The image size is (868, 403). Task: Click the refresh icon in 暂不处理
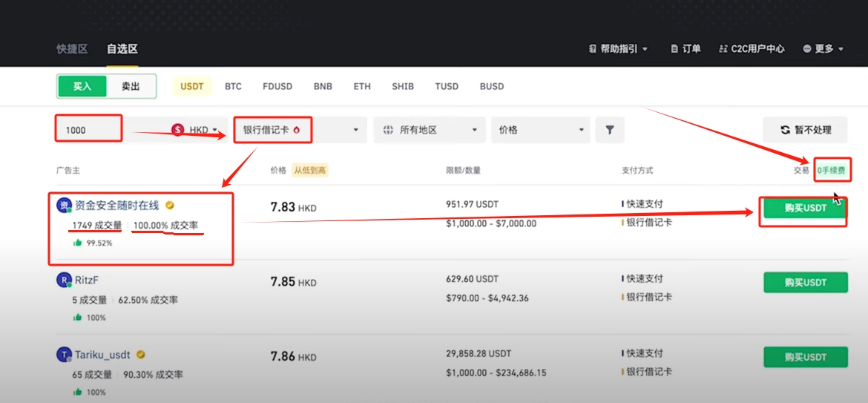[785, 130]
